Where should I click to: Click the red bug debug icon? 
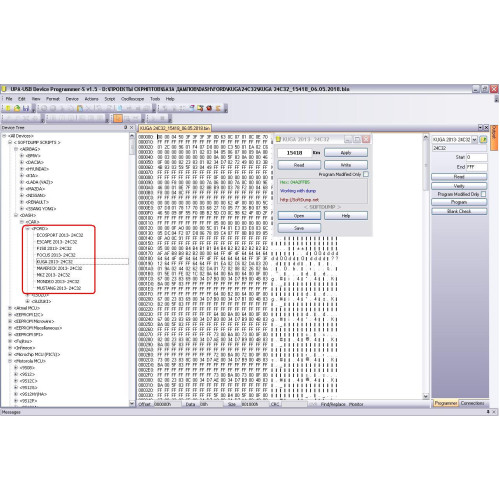coord(209,108)
